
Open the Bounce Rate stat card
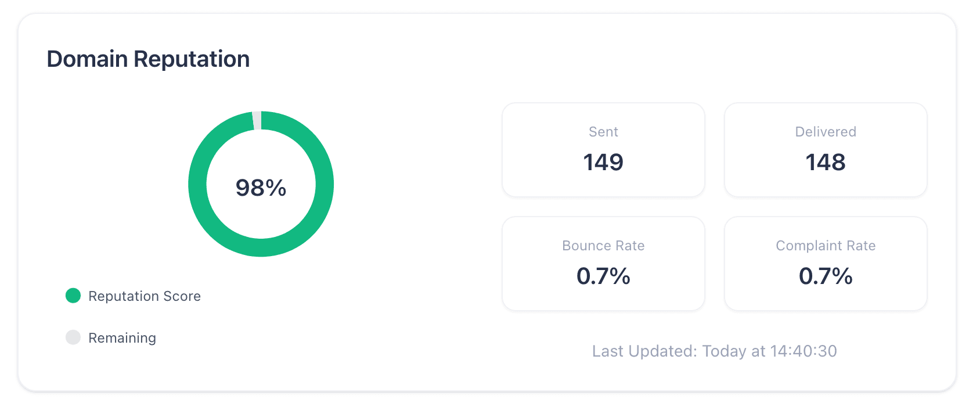[603, 264]
